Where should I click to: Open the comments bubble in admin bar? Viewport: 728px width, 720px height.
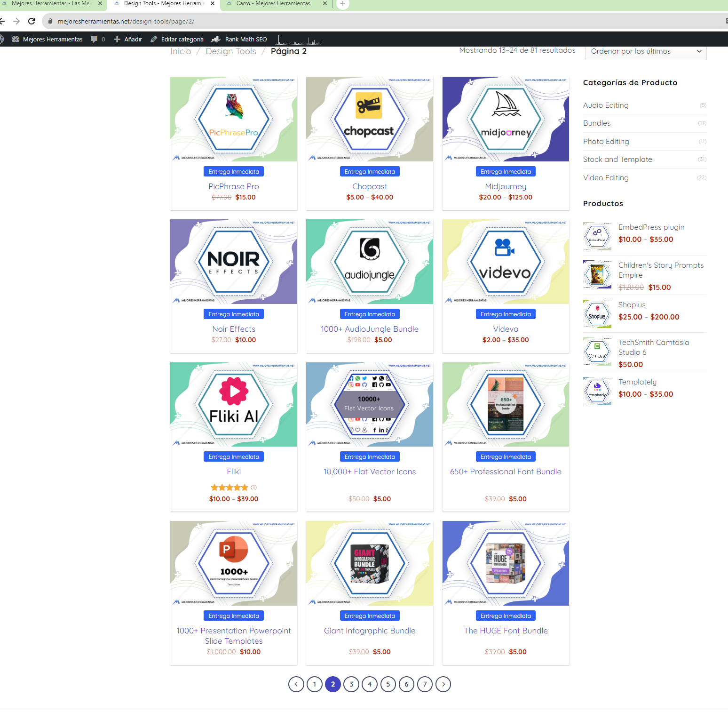98,39
